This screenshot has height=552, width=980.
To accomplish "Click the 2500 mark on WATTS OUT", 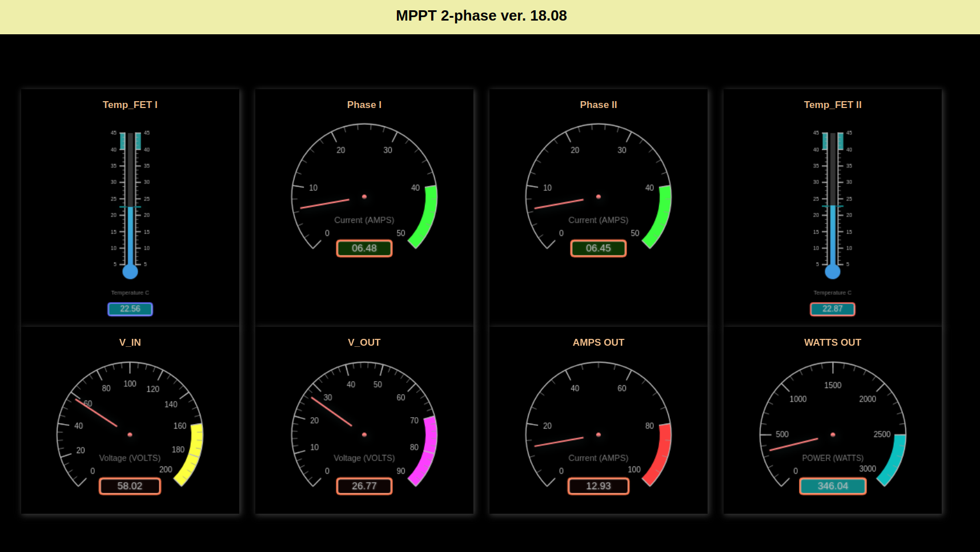I will pos(882,434).
